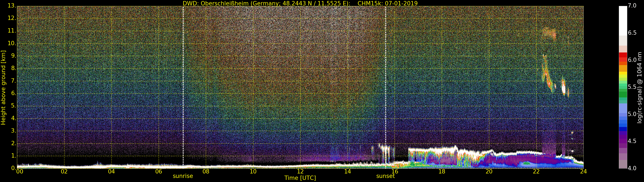Click the 4.0 colorbar tick label
Screen dimensions: 644x182
632,168
